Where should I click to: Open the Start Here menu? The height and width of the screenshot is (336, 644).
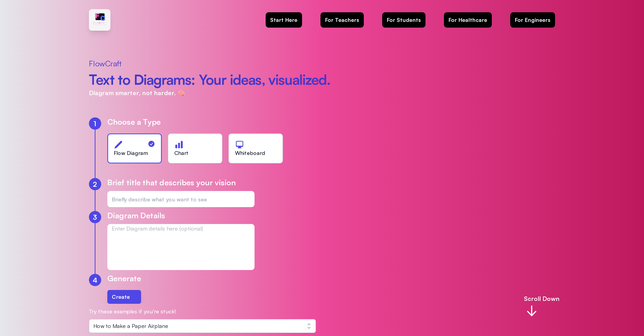tap(283, 20)
